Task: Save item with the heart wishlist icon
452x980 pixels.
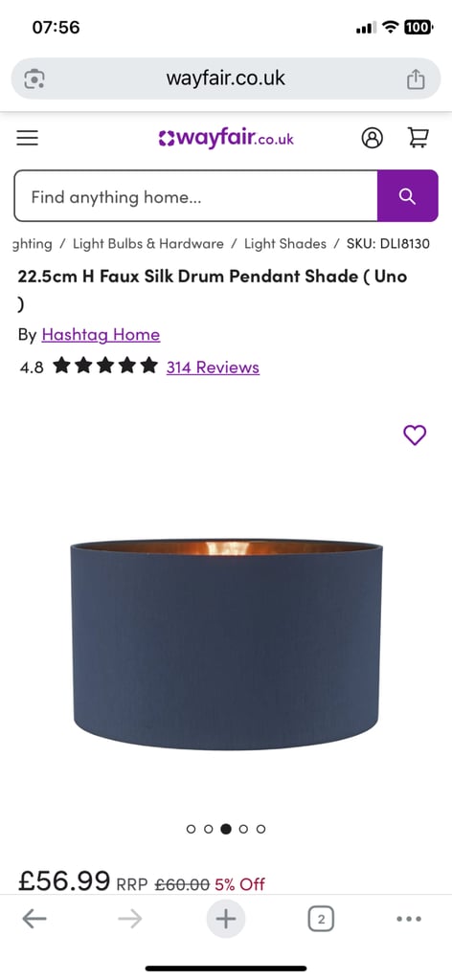Action: pos(415,435)
